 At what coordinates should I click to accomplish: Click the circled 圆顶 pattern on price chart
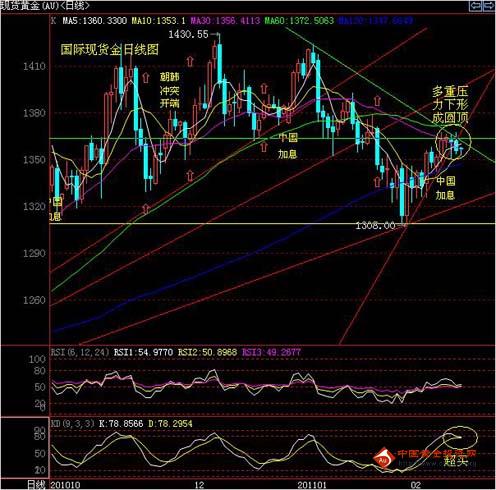(x=453, y=141)
